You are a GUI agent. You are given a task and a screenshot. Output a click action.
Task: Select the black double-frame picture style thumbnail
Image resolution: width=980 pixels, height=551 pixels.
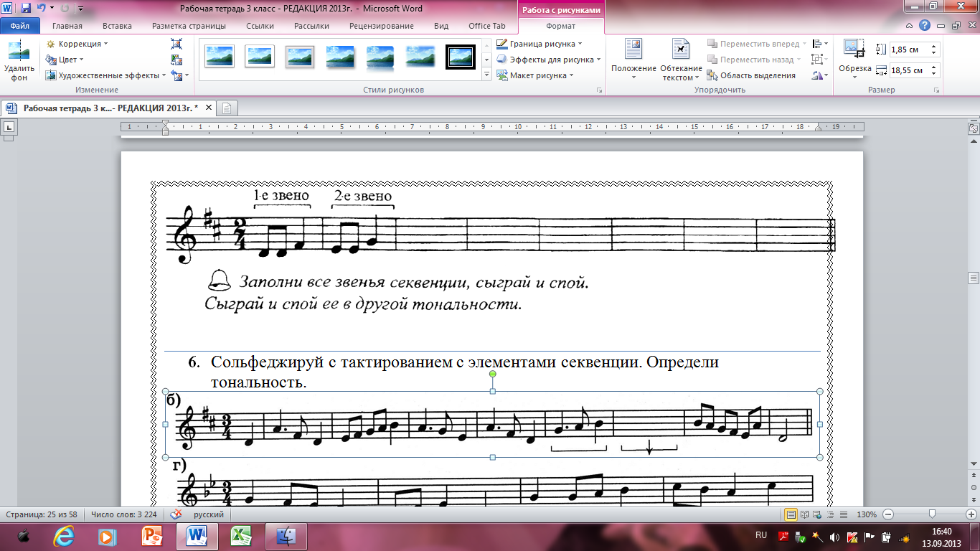(x=460, y=57)
